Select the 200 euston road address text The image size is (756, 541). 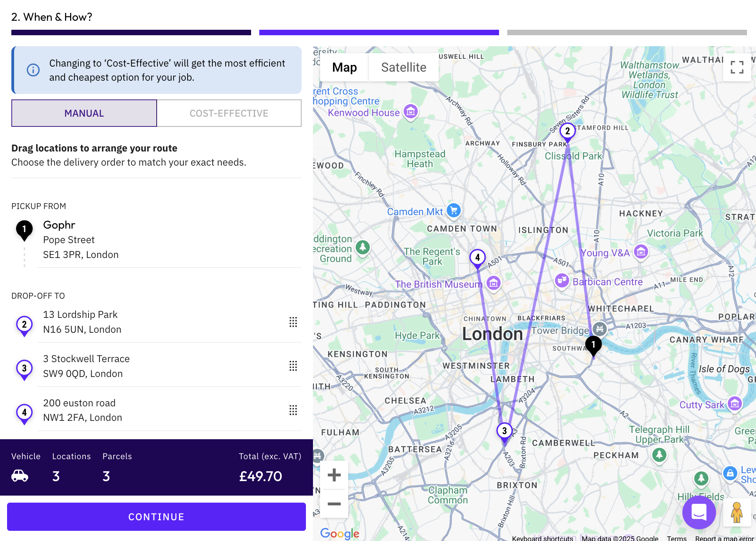(x=79, y=403)
